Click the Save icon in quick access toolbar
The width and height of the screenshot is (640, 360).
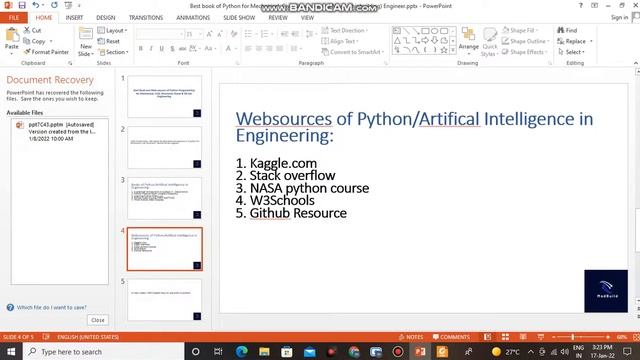coord(22,5)
